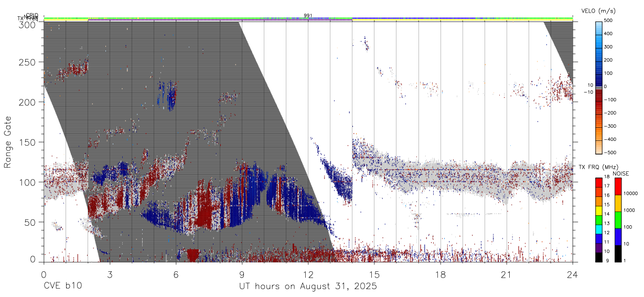Viewport: 644px width, 297px height.
Task: Click the 300 label on velocity scale
Action: point(609,47)
